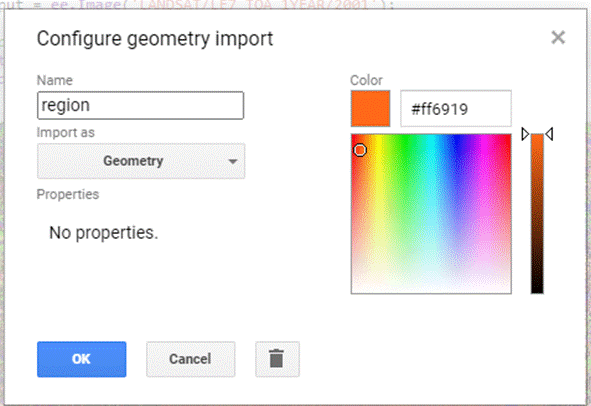This screenshot has height=406, width=591.
Task: Click the trash delete icon button
Action: [x=277, y=359]
